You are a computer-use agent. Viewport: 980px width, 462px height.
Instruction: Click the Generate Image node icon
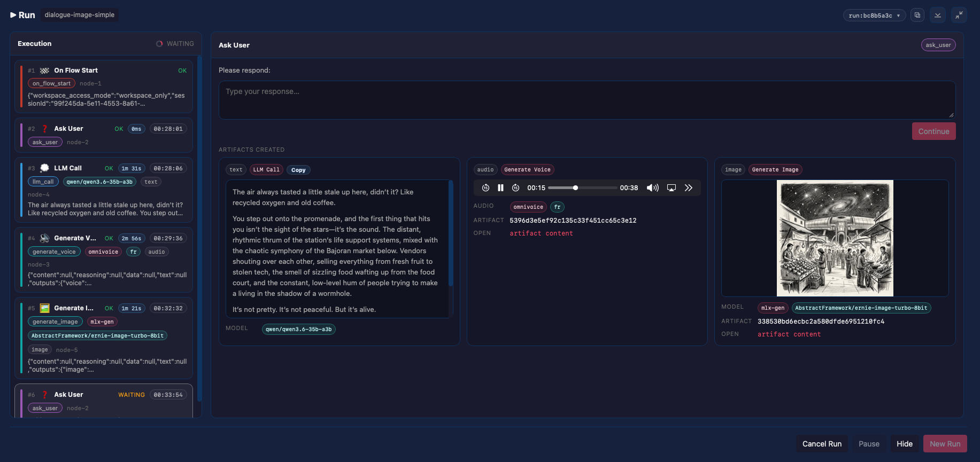(44, 308)
